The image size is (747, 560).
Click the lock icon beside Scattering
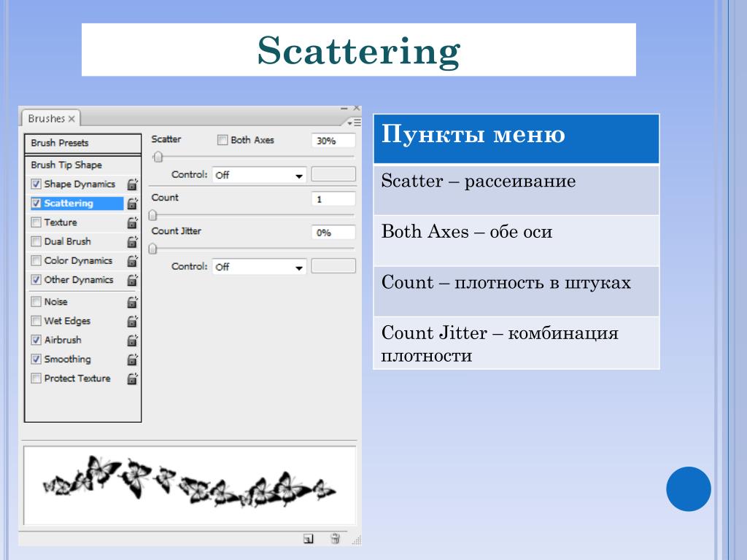click(x=132, y=203)
